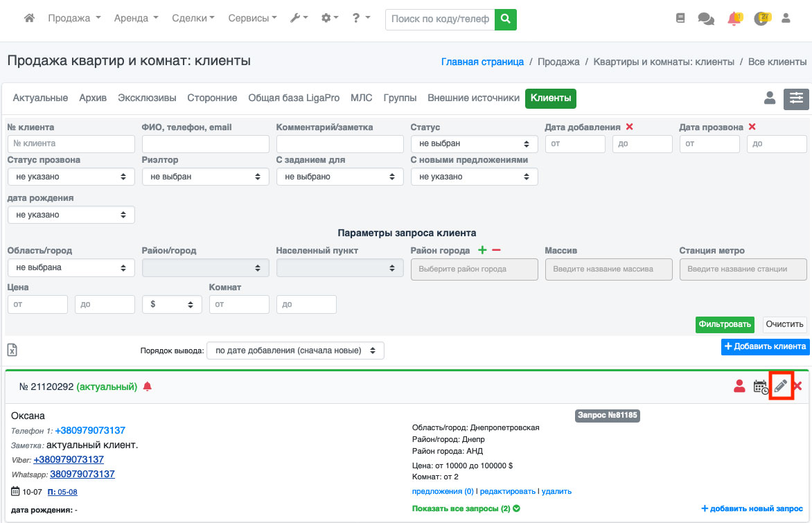
Task: Export the list with the Excel file icon
Action: (12, 350)
